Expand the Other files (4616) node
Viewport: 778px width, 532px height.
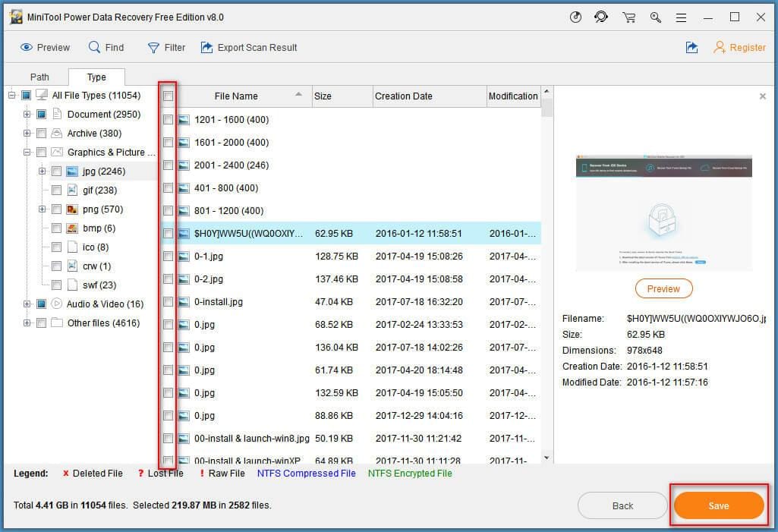(x=27, y=323)
